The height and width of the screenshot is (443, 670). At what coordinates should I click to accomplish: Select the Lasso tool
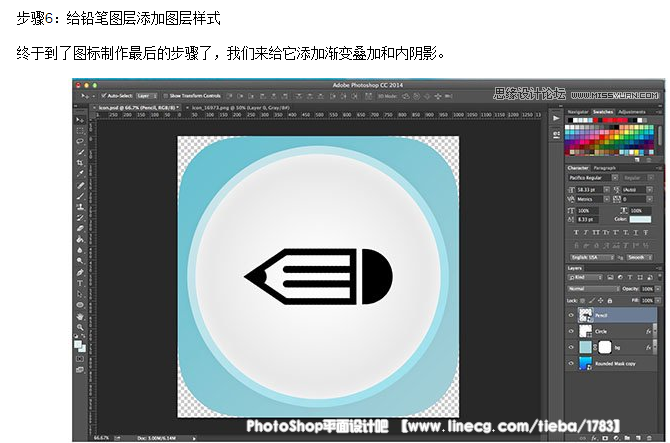80,141
